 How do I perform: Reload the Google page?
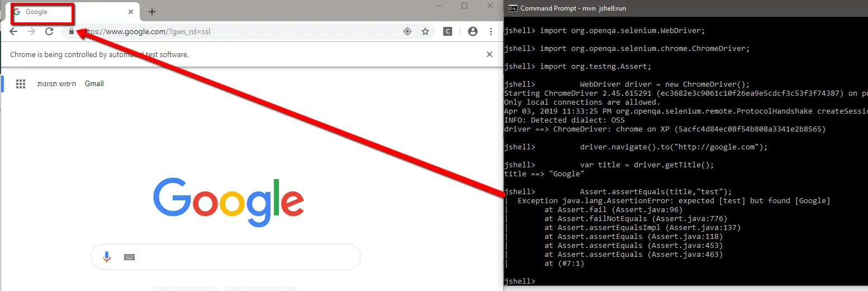coord(49,32)
